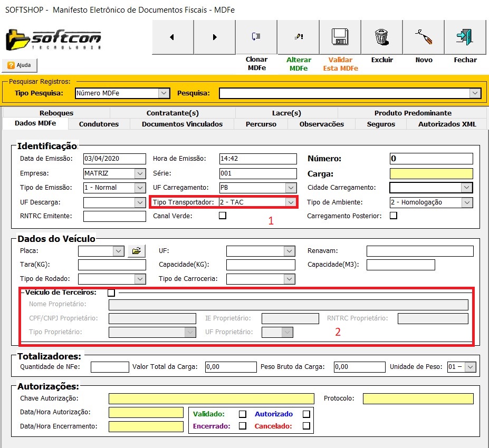This screenshot has width=489, height=448.
Task: Expand the Tipo Transportador dropdown
Action: tap(291, 202)
